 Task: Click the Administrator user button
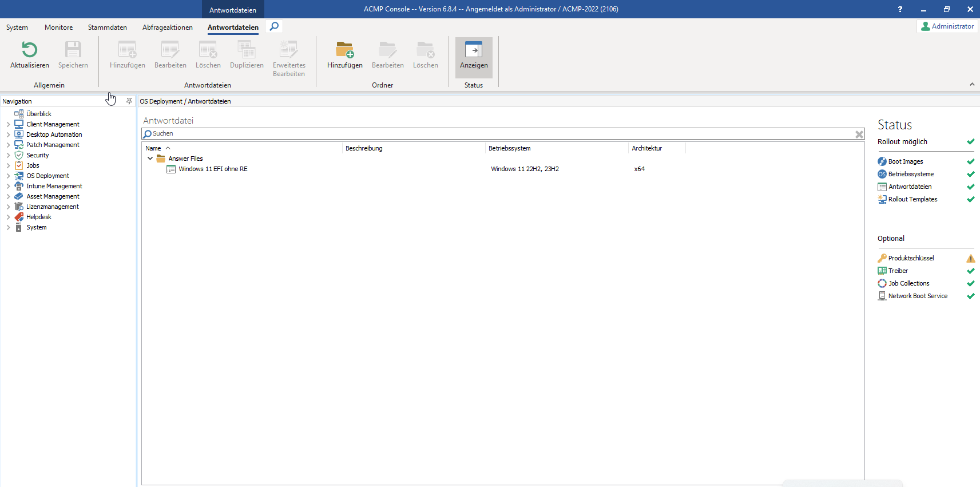pos(947,26)
